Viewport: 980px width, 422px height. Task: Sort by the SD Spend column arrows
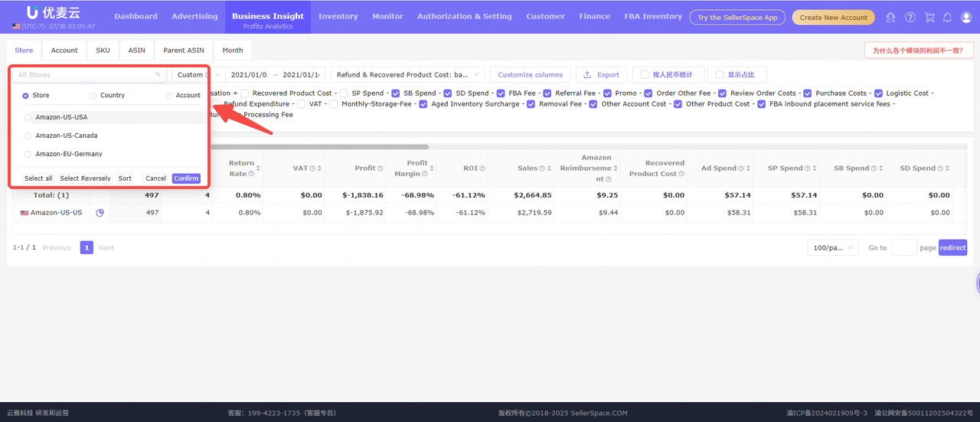click(949, 168)
